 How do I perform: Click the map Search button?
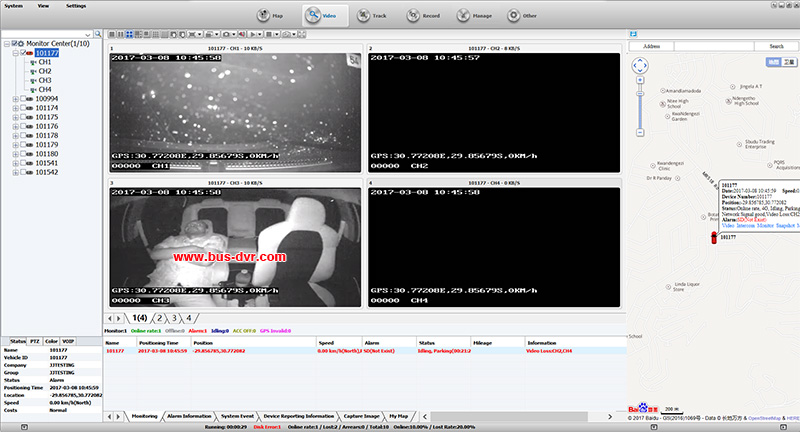coord(775,46)
